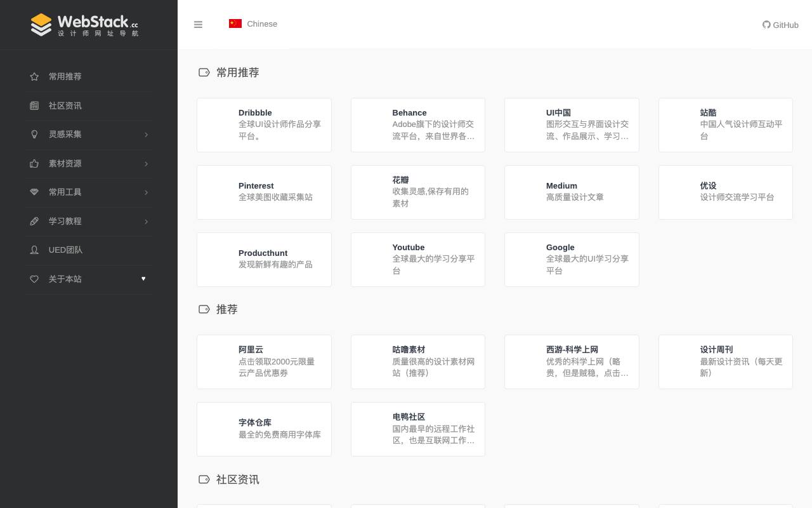Click the 社区资讯 section heading text
Viewport: 812px width, 508px height.
pyautogui.click(x=238, y=479)
